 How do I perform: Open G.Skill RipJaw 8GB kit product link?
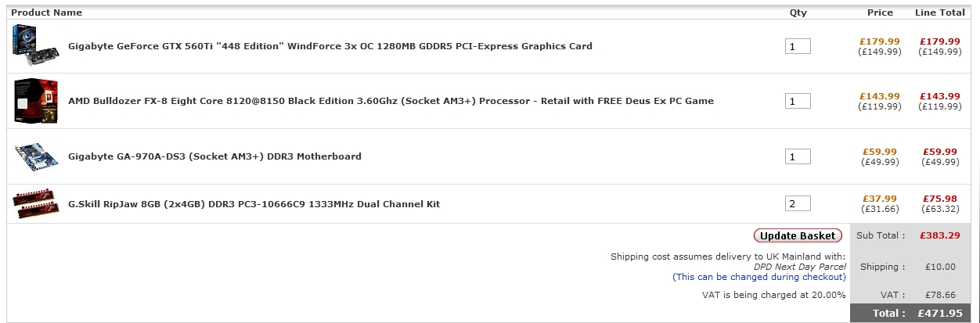(254, 204)
